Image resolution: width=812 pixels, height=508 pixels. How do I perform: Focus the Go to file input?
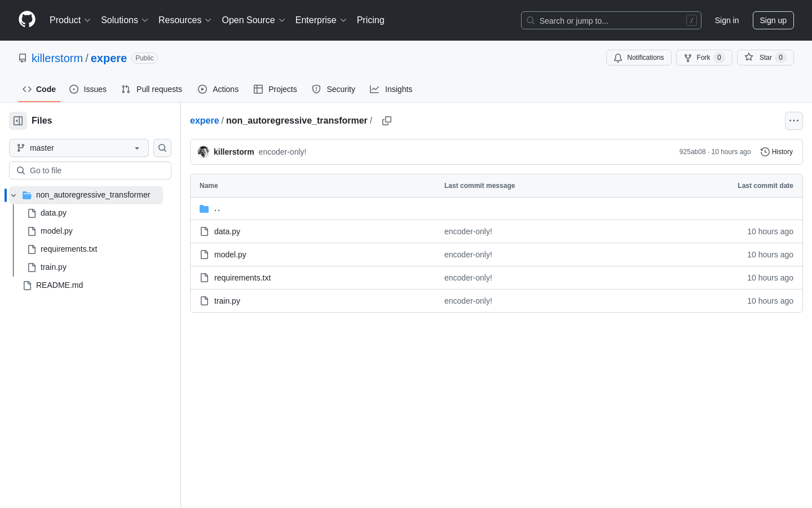(90, 170)
